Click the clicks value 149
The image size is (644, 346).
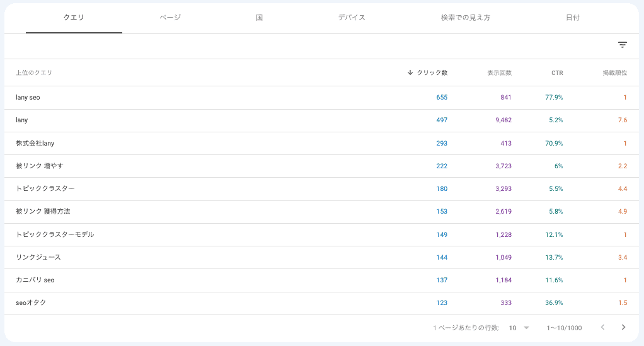pos(442,234)
